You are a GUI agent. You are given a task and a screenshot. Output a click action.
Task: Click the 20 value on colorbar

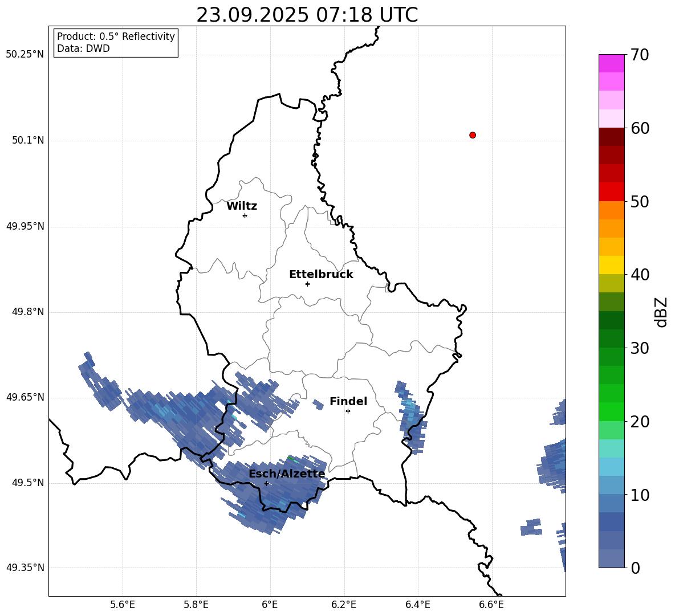click(640, 422)
